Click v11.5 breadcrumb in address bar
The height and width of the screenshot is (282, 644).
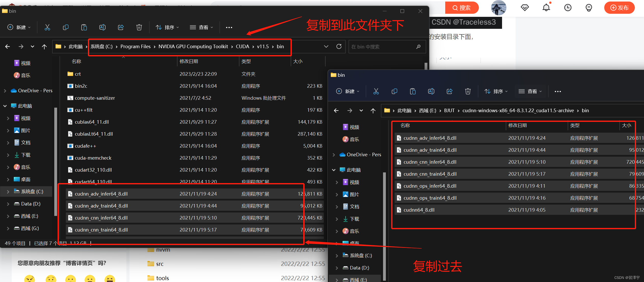[263, 46]
